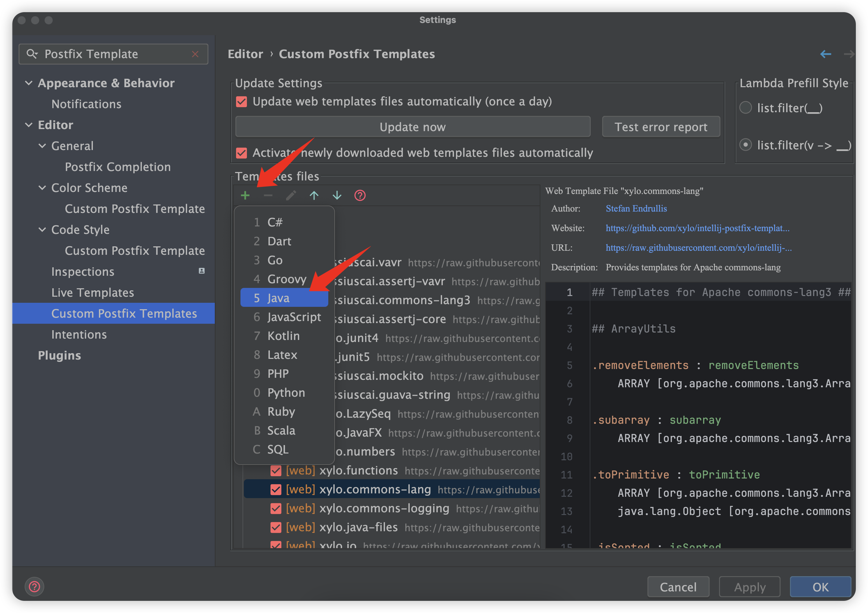Open the Stefan Endrullis author link
Screen dimensions: 868x613
pos(636,209)
